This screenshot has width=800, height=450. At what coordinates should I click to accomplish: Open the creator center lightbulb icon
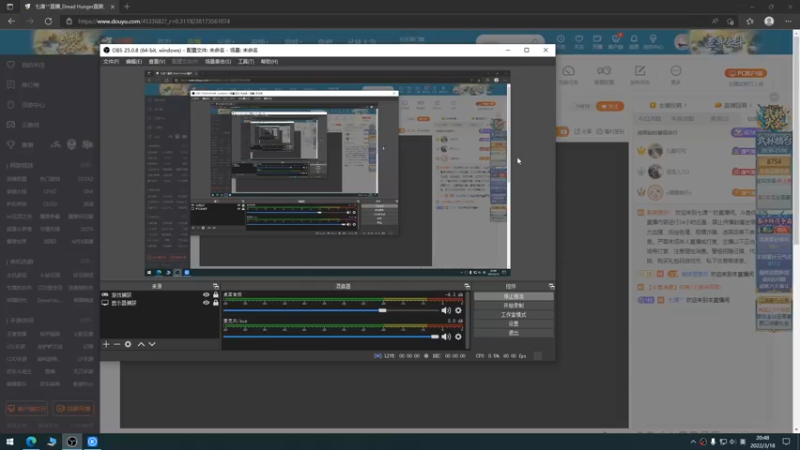[x=653, y=42]
